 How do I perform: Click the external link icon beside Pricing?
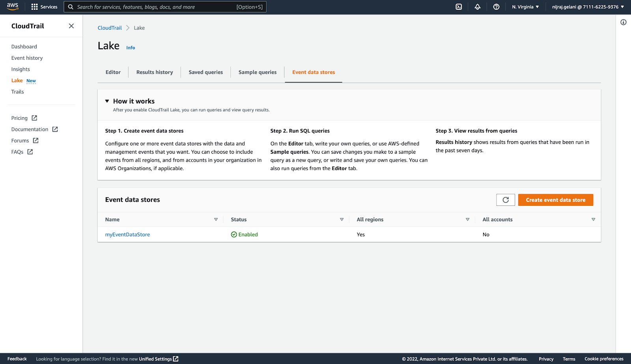point(34,118)
